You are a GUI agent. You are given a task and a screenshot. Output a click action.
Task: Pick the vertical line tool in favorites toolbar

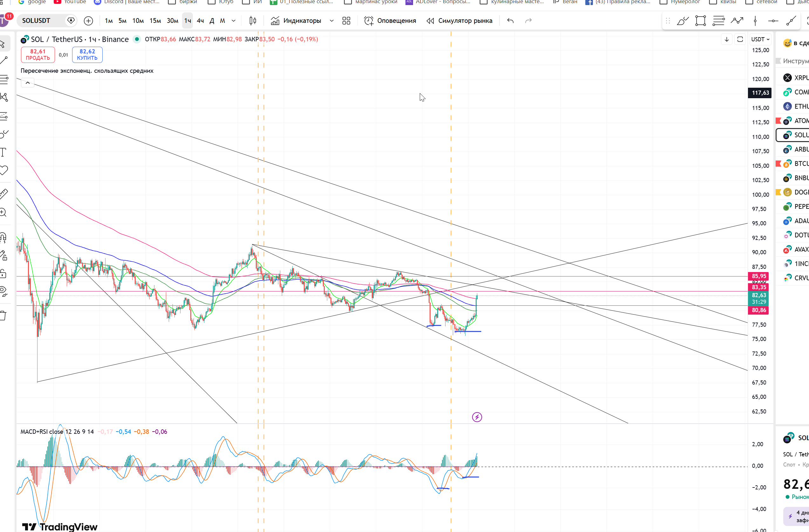[x=755, y=21]
